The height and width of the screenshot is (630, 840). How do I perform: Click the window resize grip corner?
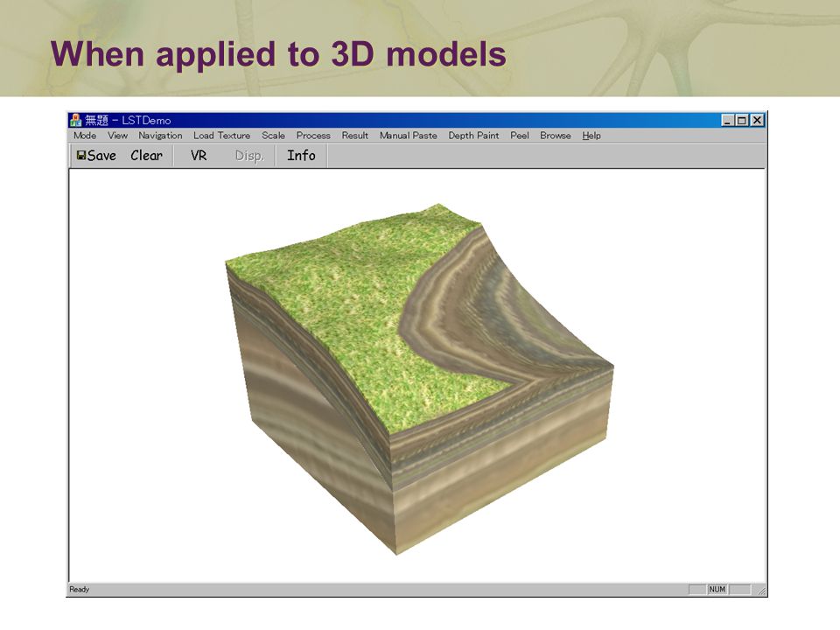[x=761, y=590]
